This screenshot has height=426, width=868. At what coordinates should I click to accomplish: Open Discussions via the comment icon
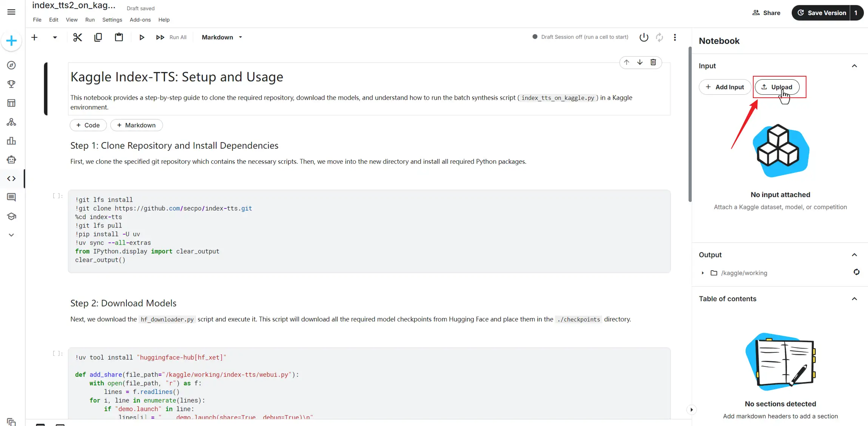pos(11,197)
